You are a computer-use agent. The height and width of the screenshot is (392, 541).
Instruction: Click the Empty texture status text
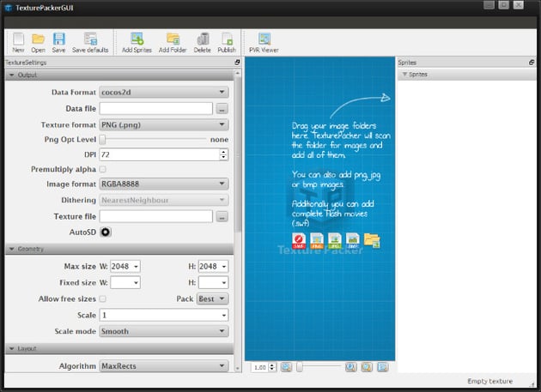pos(489,381)
